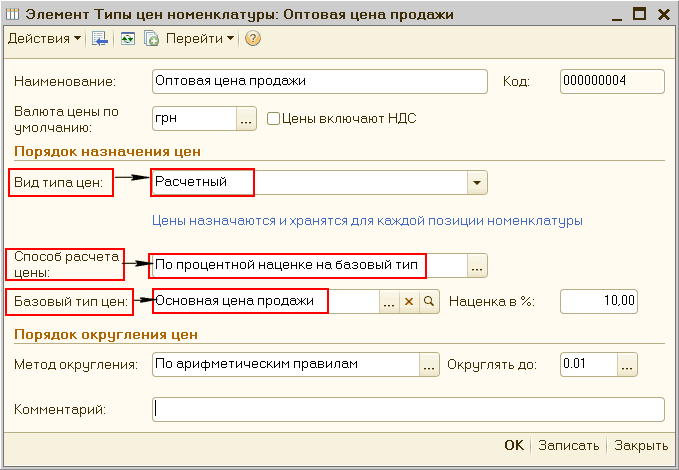Click the reread/refresh toolbar icon

[x=127, y=39]
